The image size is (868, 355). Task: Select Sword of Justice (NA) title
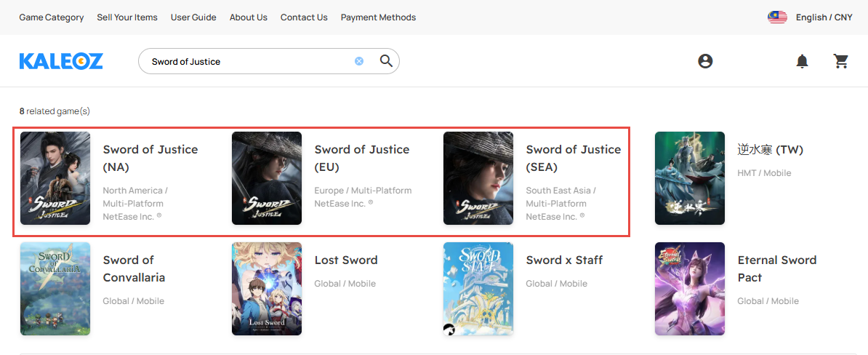[150, 158]
